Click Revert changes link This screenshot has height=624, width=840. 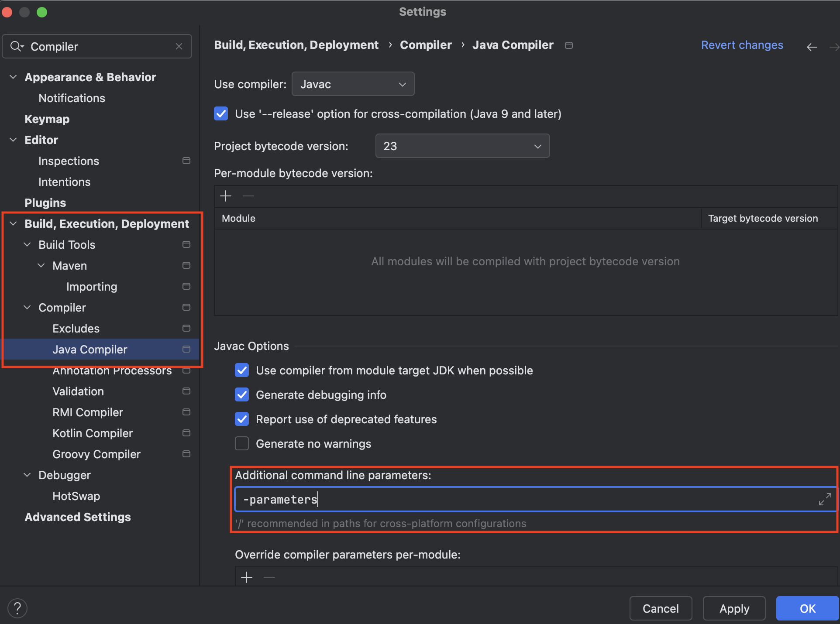[742, 45]
